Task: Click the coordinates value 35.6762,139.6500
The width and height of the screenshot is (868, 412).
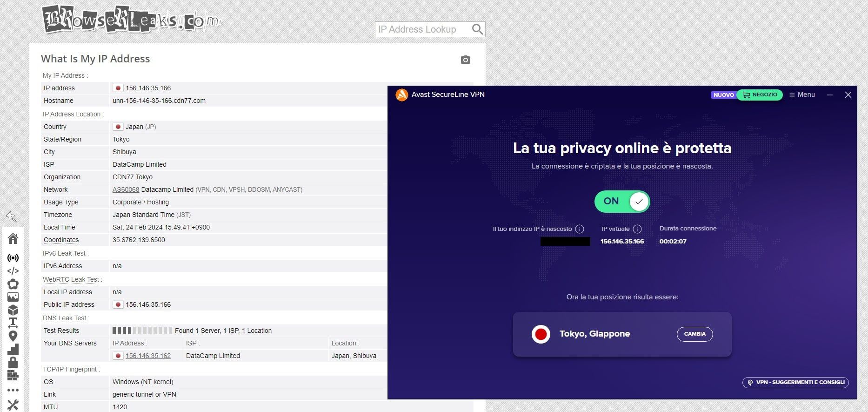Action: point(139,240)
